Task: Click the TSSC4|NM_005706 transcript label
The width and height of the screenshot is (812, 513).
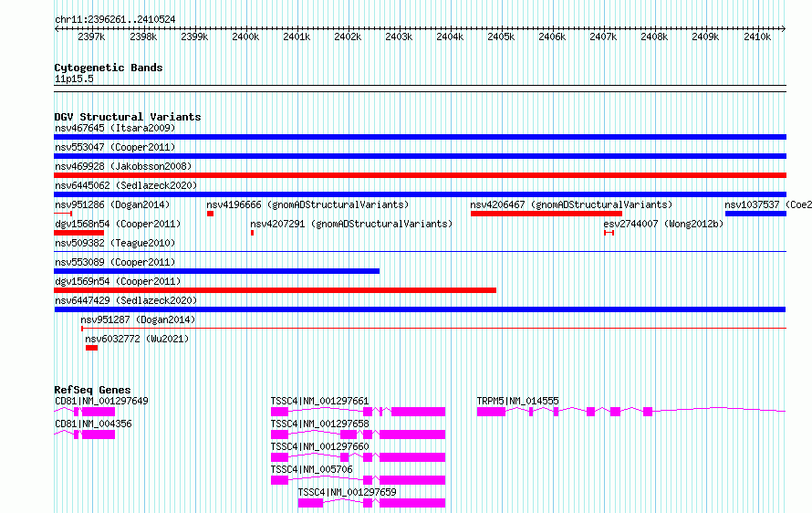Action: pyautogui.click(x=311, y=469)
